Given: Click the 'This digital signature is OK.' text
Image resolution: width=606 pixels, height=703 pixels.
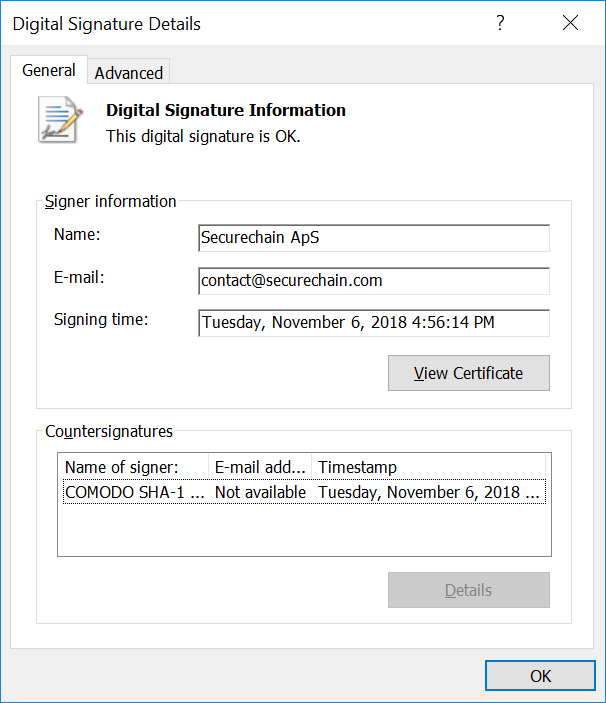Looking at the screenshot, I should 203,136.
